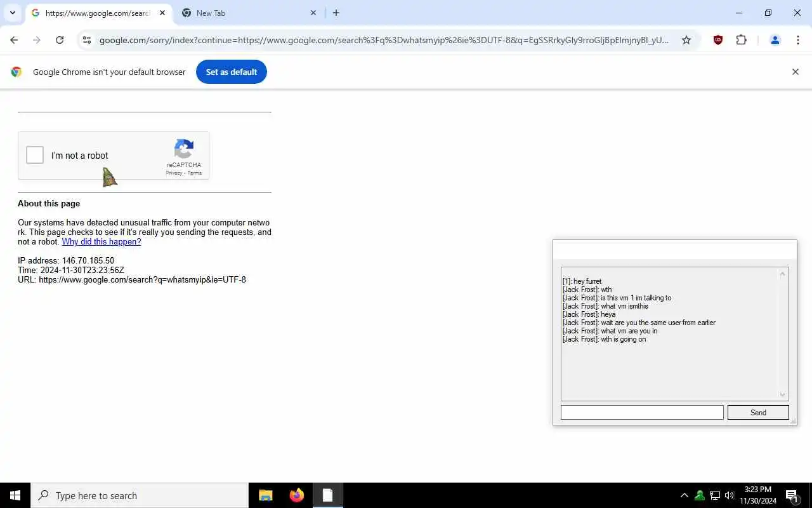Click the Send button in chat window

[x=758, y=412]
